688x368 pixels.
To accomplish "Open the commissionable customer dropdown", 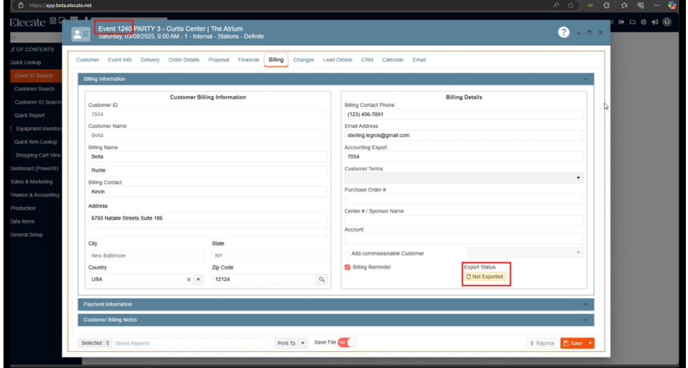I will point(526,253).
